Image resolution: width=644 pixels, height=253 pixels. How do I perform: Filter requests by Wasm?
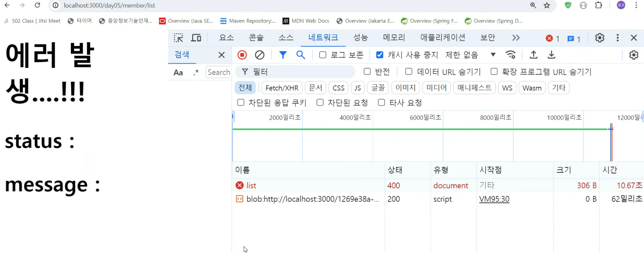(532, 88)
